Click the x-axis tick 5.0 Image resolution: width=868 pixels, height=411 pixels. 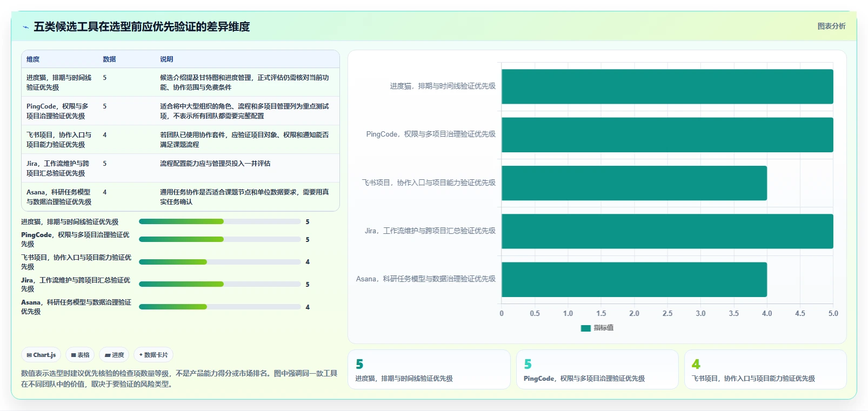(x=833, y=313)
